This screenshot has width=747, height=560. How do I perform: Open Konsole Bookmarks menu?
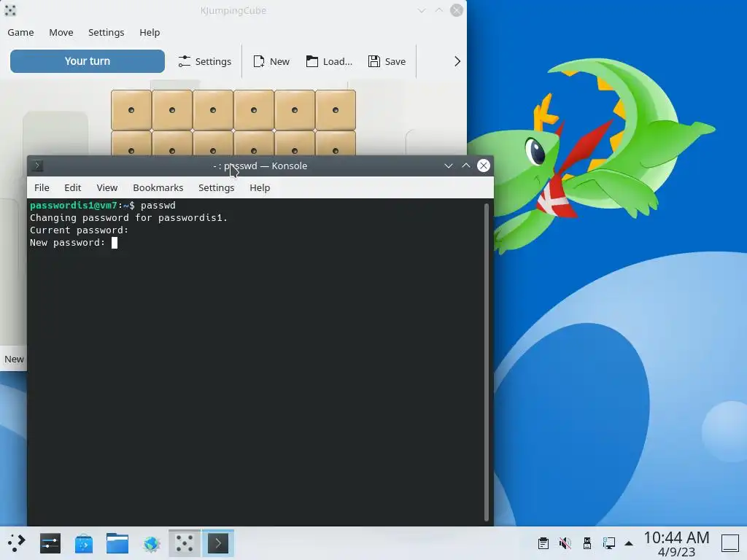point(158,187)
